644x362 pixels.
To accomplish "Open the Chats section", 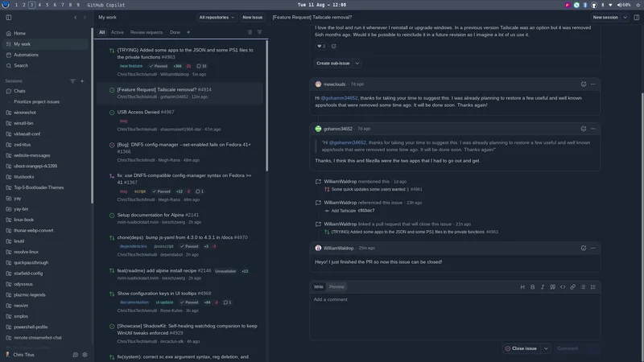I will click(x=45, y=91).
